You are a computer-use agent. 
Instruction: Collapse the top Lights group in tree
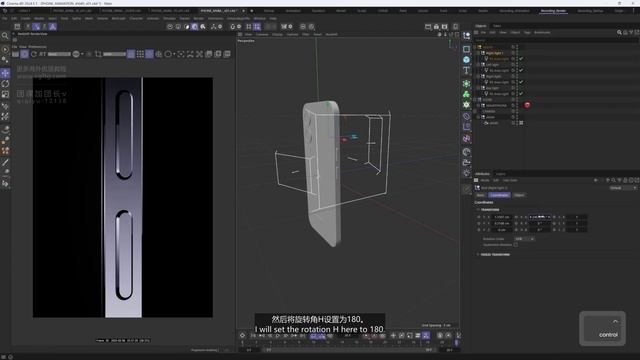(476, 47)
